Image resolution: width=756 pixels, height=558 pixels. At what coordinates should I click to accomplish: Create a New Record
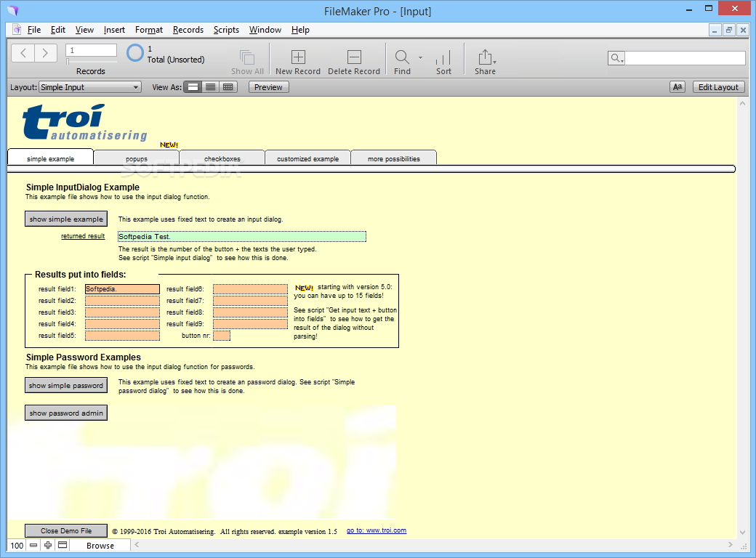[298, 57]
